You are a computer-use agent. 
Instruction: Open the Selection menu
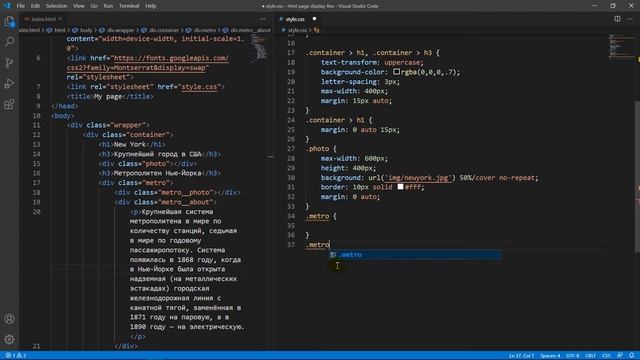56,6
